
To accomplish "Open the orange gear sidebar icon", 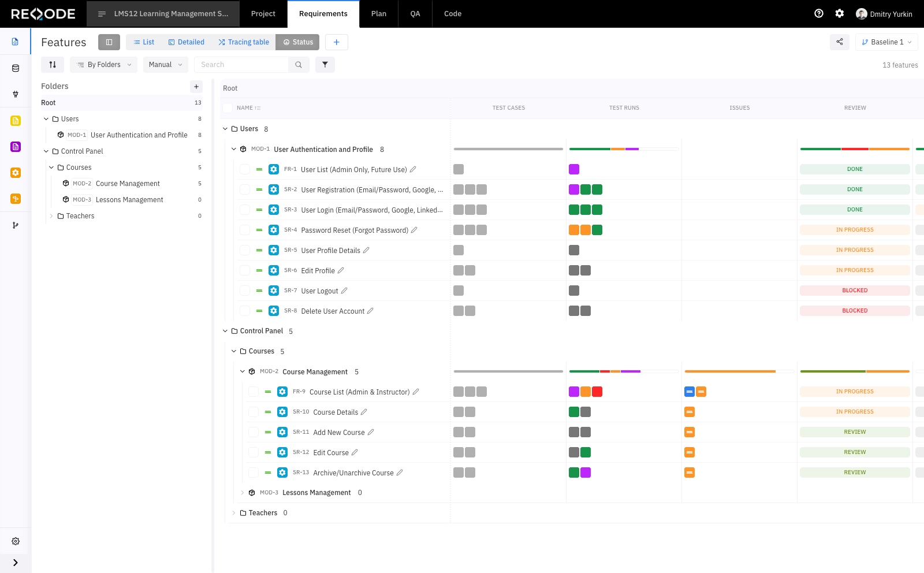I will tap(16, 173).
